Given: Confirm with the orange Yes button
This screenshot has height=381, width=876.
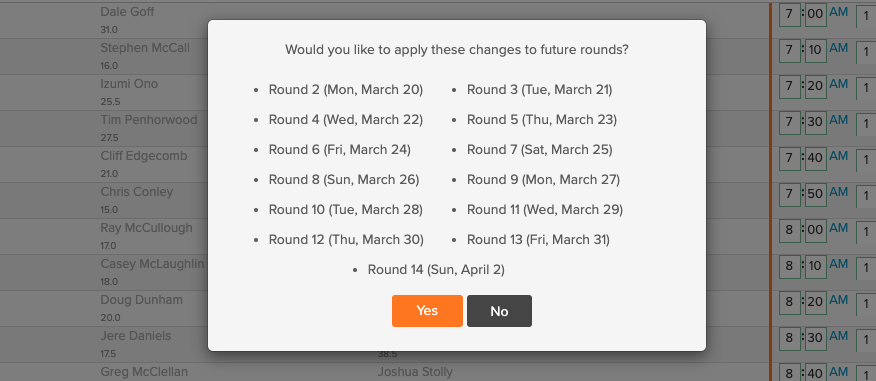Looking at the screenshot, I should (427, 311).
